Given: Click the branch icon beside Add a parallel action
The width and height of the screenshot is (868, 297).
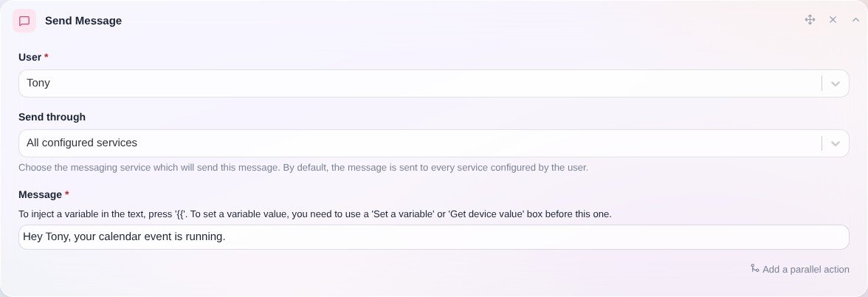Looking at the screenshot, I should tap(754, 268).
